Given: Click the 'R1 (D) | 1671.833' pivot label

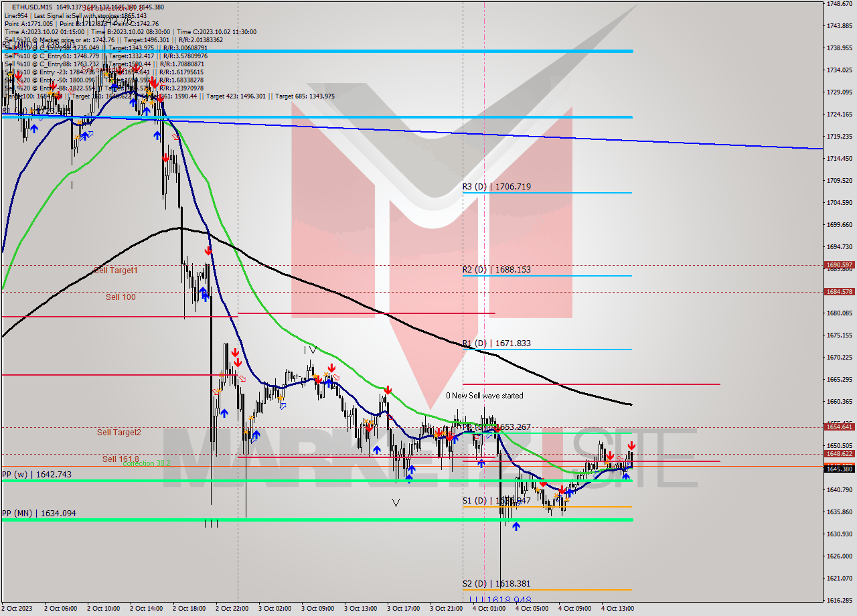Looking at the screenshot, I should point(496,343).
